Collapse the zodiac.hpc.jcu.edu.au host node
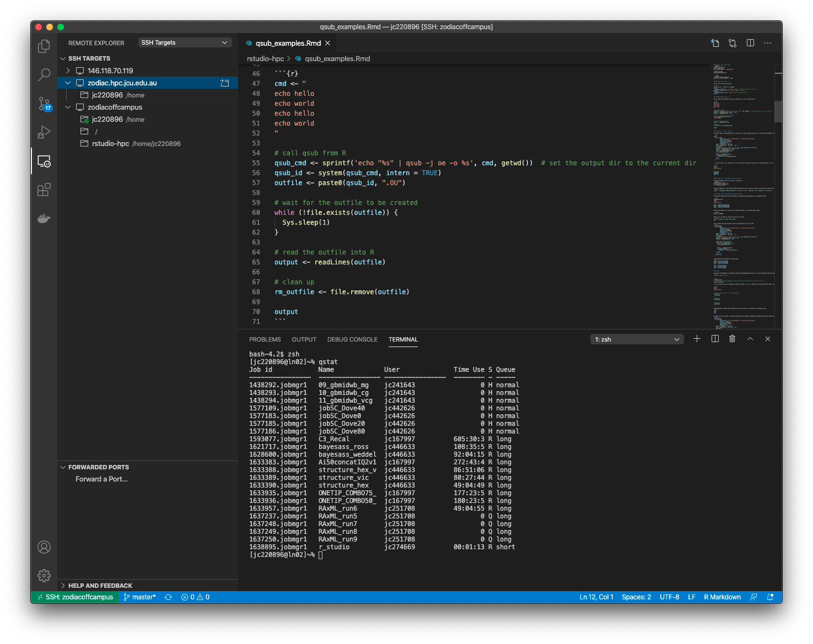Screen dimensions: 813x644 [68, 83]
